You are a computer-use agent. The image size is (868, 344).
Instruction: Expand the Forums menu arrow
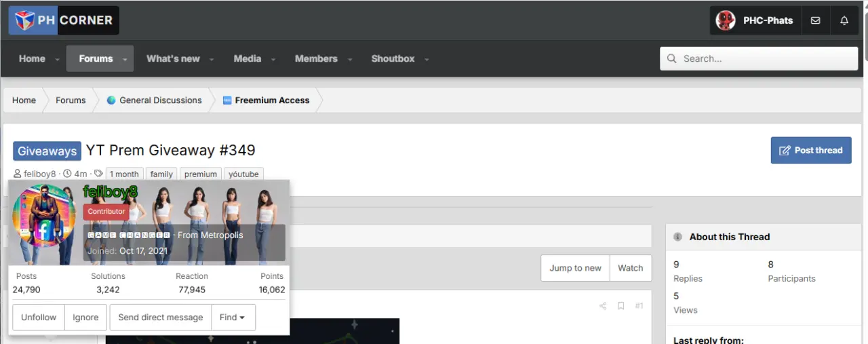point(125,60)
